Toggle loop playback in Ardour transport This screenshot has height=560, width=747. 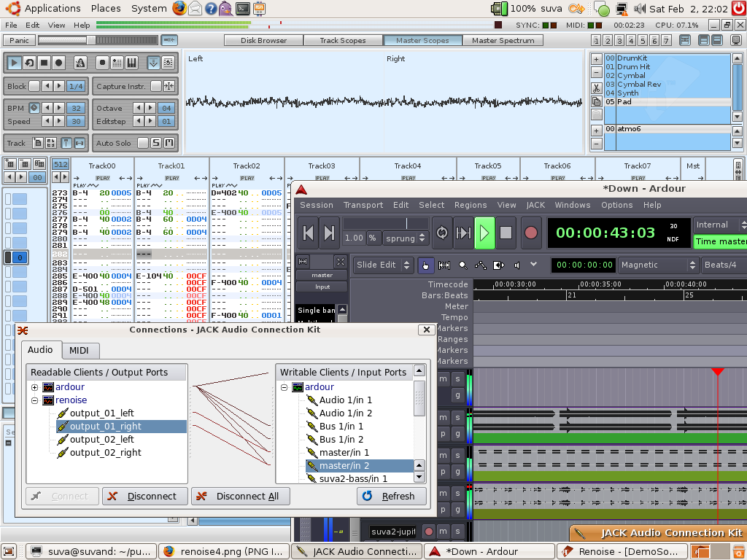tap(442, 233)
